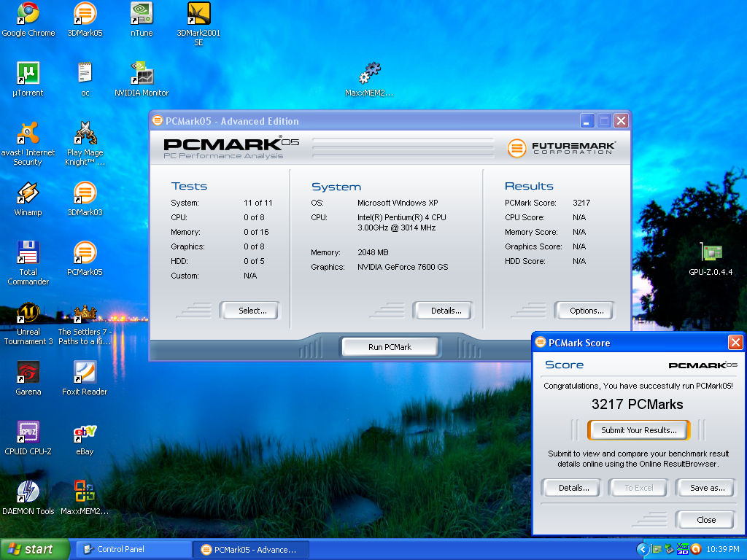The width and height of the screenshot is (747, 560).
Task: Click the '11 of 11' System tests value
Action: (258, 203)
